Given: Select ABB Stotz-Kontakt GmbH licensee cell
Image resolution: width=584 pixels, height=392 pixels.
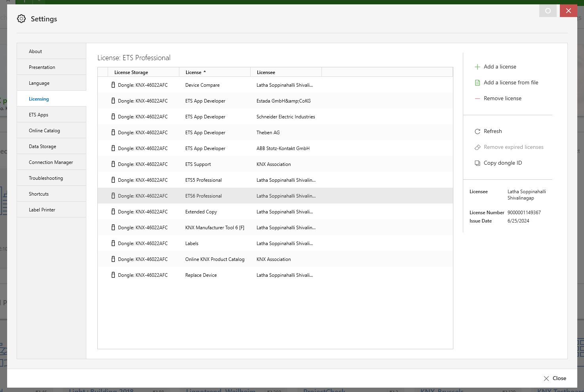Looking at the screenshot, I should pyautogui.click(x=283, y=148).
